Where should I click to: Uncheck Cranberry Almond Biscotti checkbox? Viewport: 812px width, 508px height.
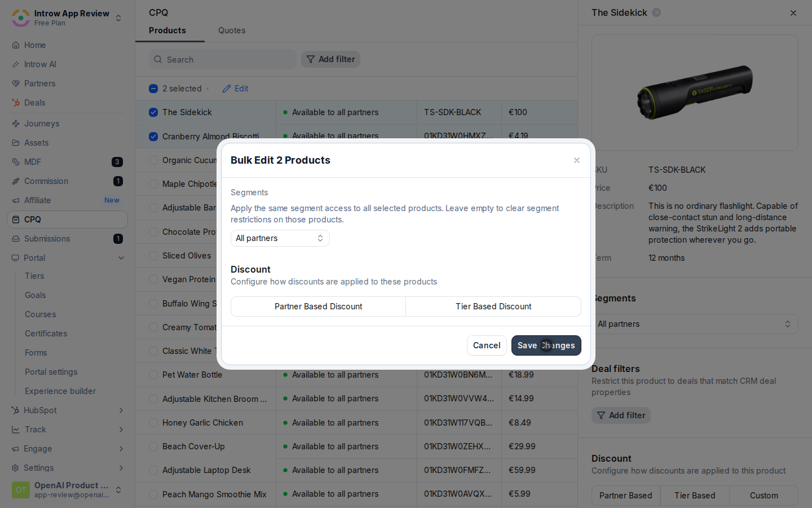click(153, 137)
